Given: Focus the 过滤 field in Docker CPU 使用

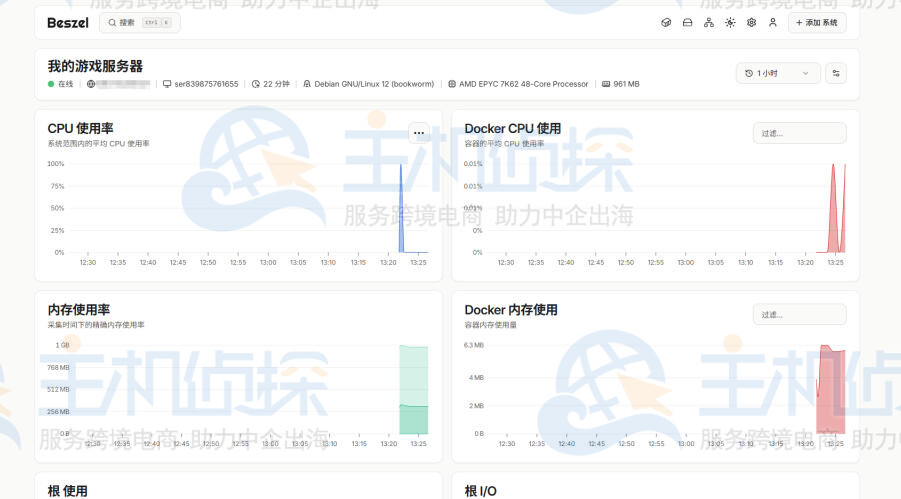Looking at the screenshot, I should pos(799,133).
